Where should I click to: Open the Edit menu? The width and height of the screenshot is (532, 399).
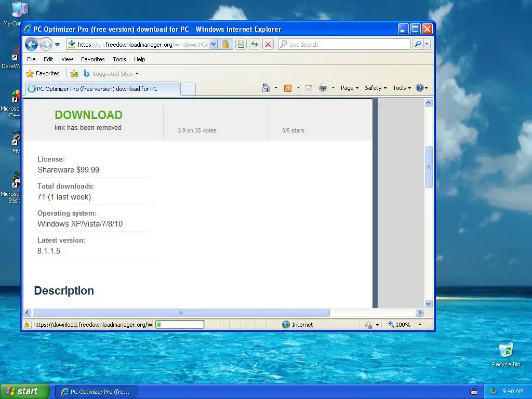click(x=48, y=59)
